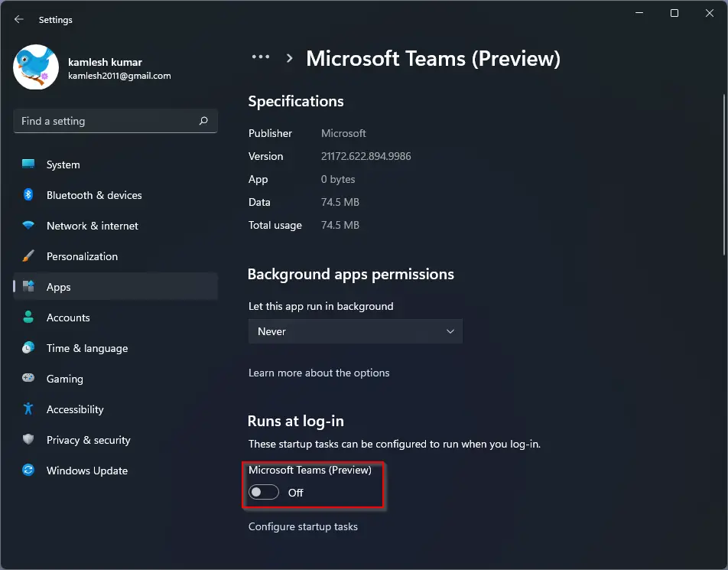Click email 'kamlesh2011@gmail.com'

[119, 76]
